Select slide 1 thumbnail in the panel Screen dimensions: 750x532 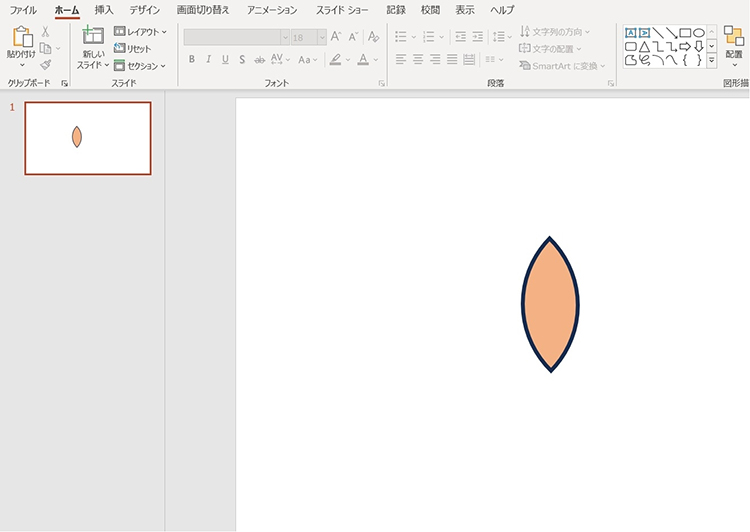[88, 138]
